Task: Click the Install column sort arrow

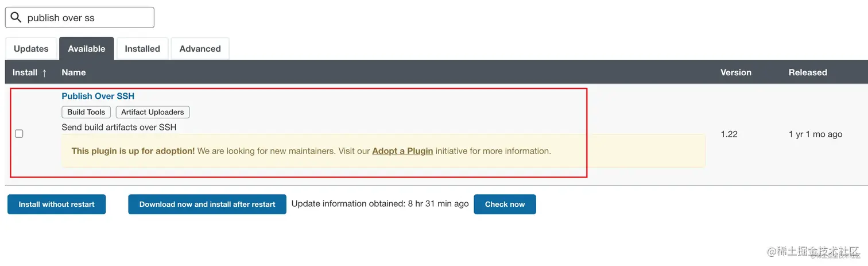Action: click(x=44, y=73)
